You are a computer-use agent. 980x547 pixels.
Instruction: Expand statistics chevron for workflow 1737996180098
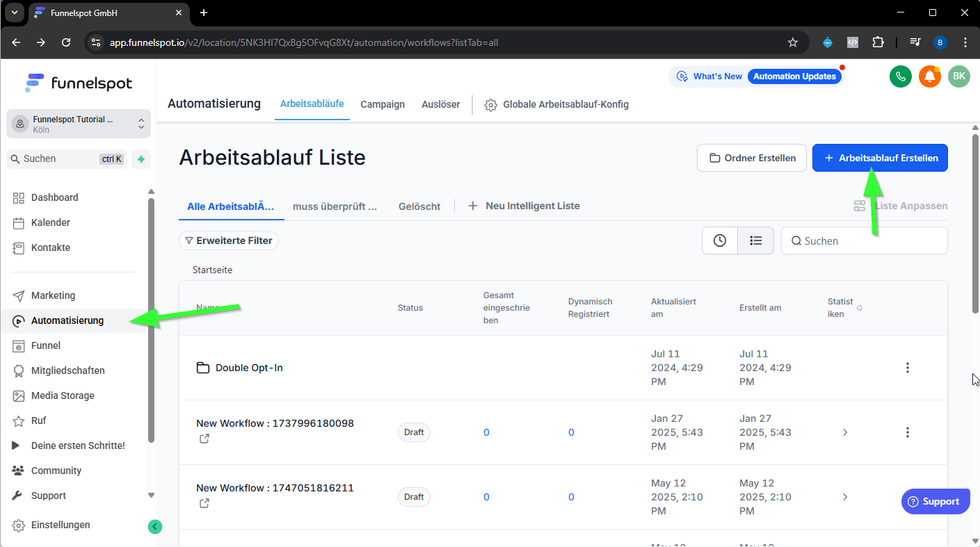click(x=845, y=432)
